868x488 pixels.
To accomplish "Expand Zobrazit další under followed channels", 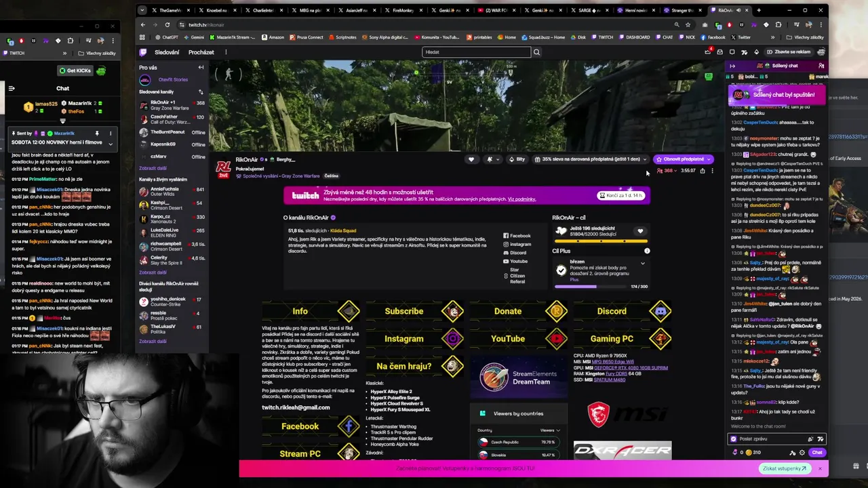I will [x=153, y=168].
